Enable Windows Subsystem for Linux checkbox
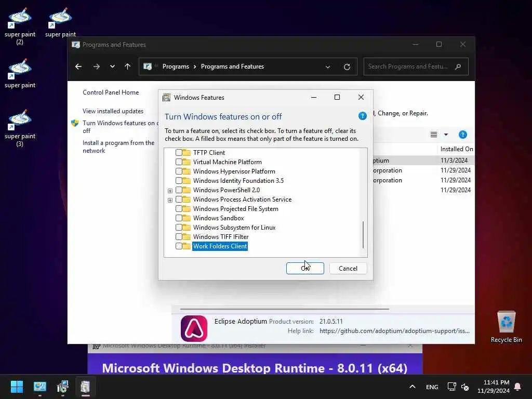The height and width of the screenshot is (399, 532). 179,228
